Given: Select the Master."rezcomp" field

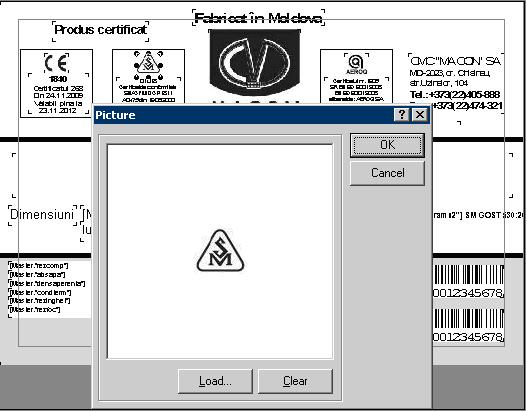Looking at the screenshot, I should coord(39,266).
